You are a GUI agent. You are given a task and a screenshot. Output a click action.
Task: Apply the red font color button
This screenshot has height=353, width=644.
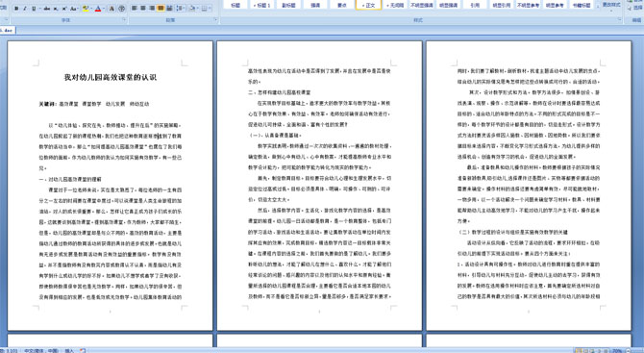click(98, 9)
